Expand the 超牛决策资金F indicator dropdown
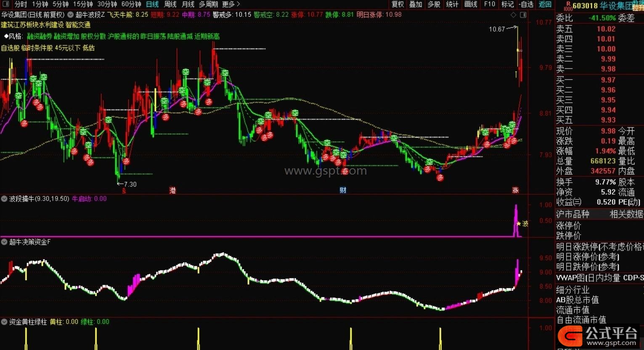Viewport: 644px width, 350px height. [x=5, y=242]
